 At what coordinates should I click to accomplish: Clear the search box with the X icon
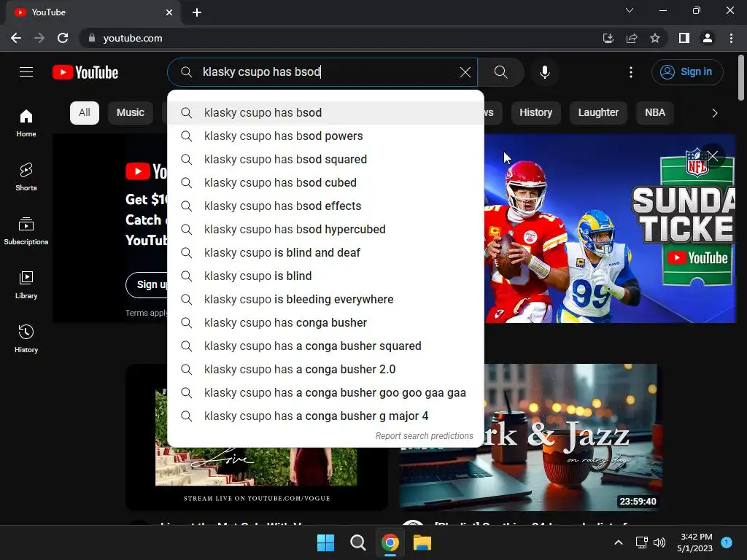(465, 72)
